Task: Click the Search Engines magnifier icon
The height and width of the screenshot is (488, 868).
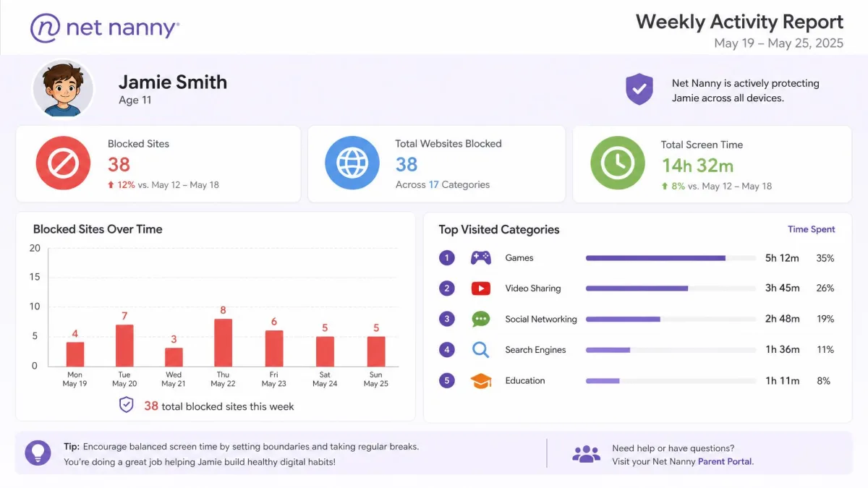Action: [480, 350]
